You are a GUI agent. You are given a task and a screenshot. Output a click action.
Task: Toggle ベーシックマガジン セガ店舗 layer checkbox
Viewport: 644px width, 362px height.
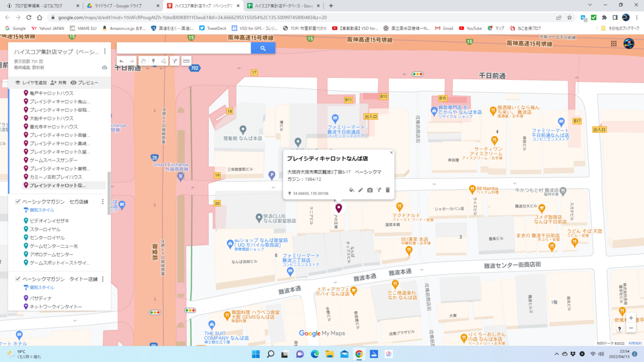(18, 202)
